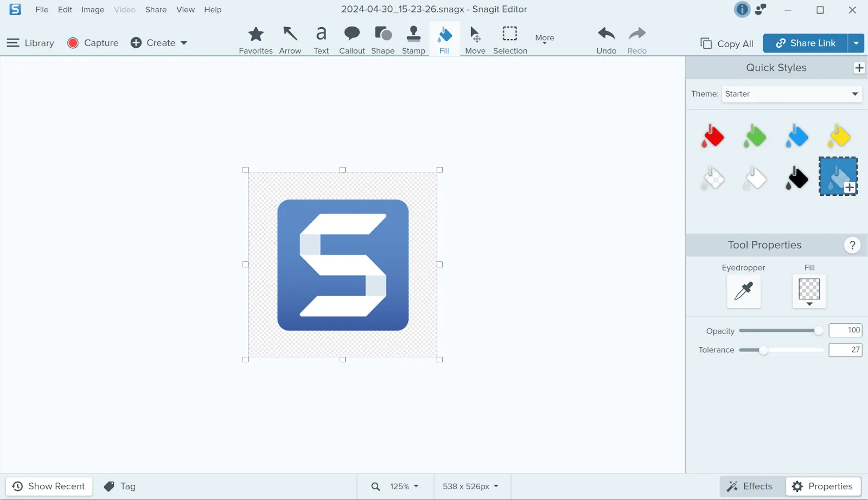Select the Arrow tool
The width and height of the screenshot is (868, 500).
click(290, 40)
